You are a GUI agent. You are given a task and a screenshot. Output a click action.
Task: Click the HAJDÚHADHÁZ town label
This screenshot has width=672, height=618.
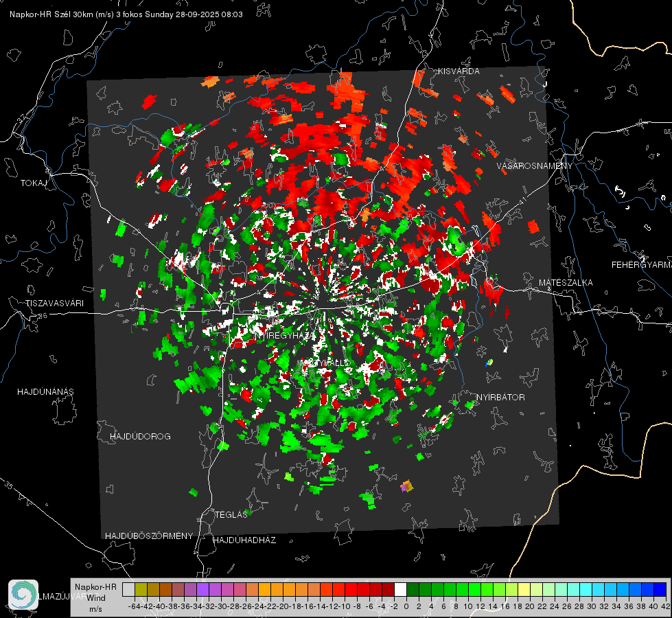pyautogui.click(x=244, y=540)
